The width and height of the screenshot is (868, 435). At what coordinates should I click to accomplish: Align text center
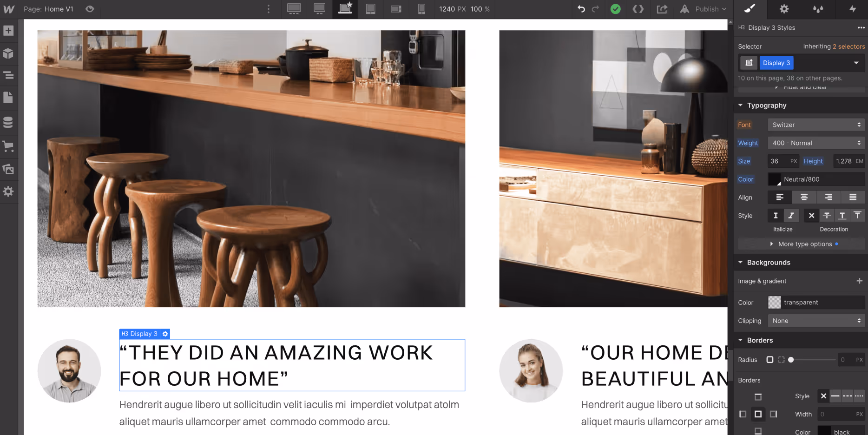click(804, 198)
